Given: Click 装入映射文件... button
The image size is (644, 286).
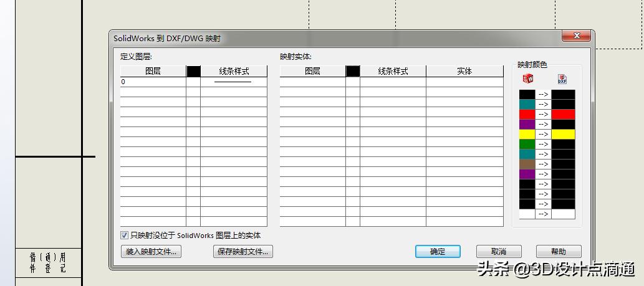Looking at the screenshot, I should click(x=151, y=252).
